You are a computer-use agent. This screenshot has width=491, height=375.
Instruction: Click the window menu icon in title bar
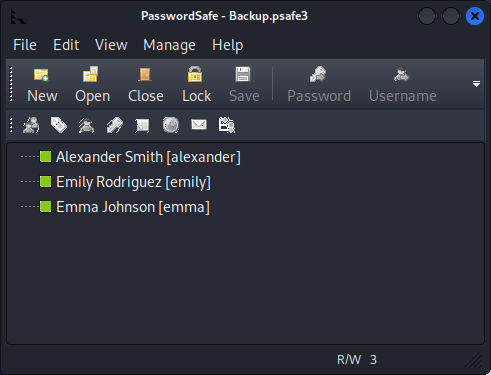pyautogui.click(x=18, y=16)
